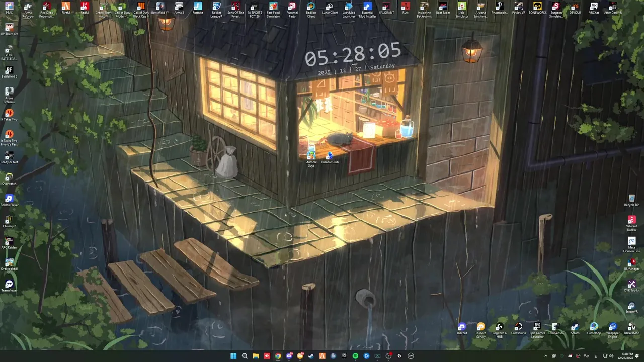Select the Beat Saber icon
This screenshot has width=644, height=362.
443,8
